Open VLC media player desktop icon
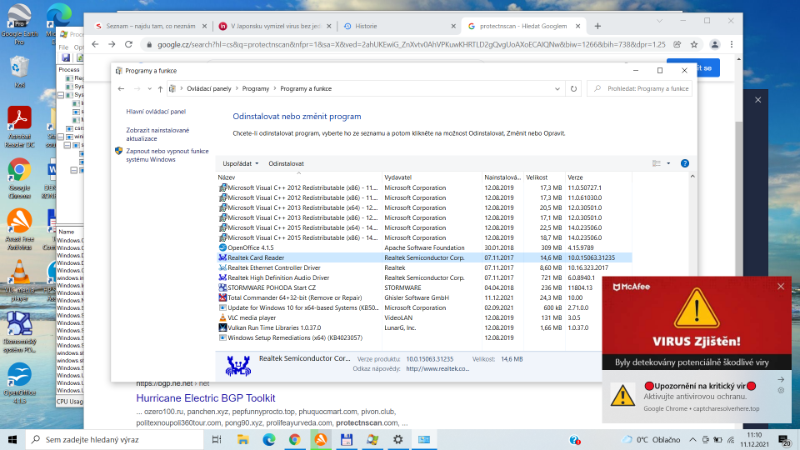Image resolution: width=800 pixels, height=450 pixels. (19, 281)
